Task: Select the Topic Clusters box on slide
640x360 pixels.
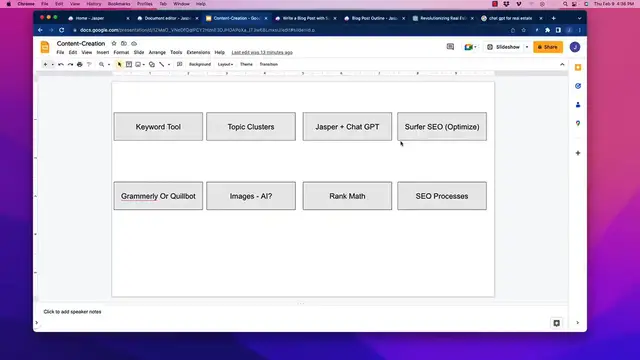Action: pyautogui.click(x=251, y=127)
